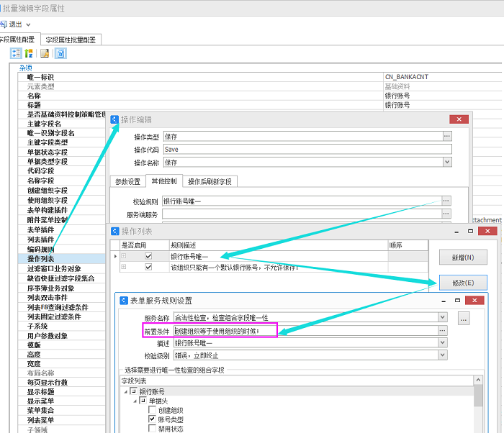
Task: Click the property pages icon in toolbar
Action: pyautogui.click(x=45, y=53)
